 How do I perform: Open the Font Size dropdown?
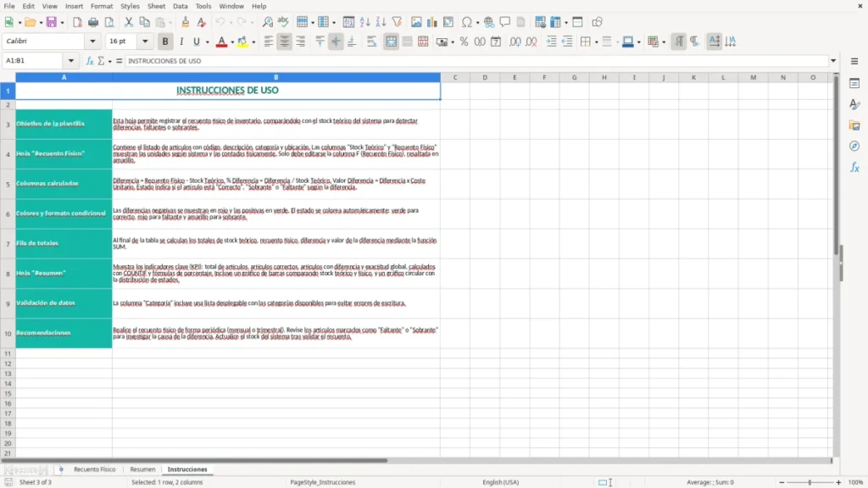pos(145,41)
